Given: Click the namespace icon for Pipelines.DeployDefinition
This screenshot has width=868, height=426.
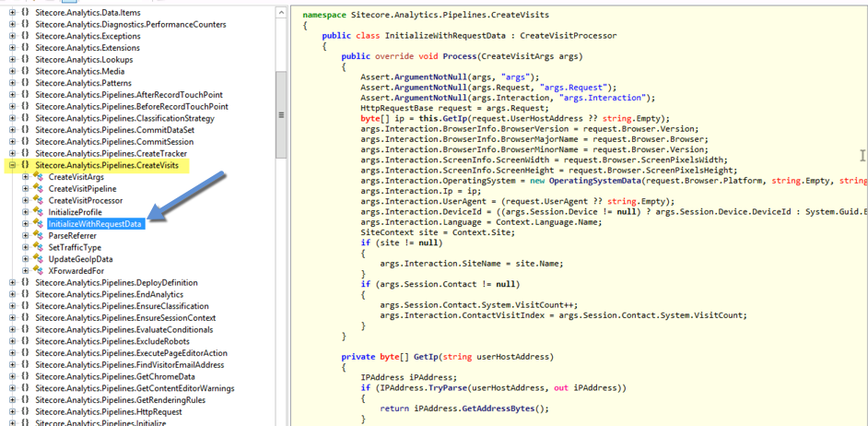Looking at the screenshot, I should (25, 282).
